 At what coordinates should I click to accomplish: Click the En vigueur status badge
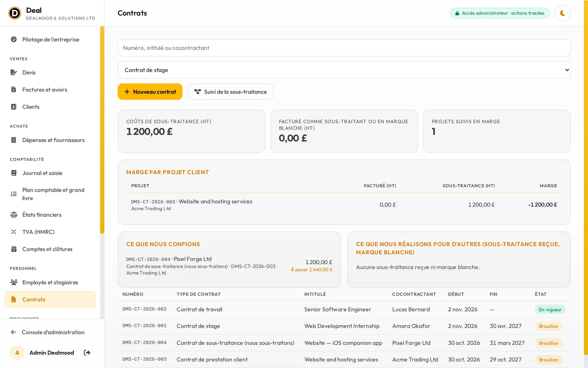550,310
